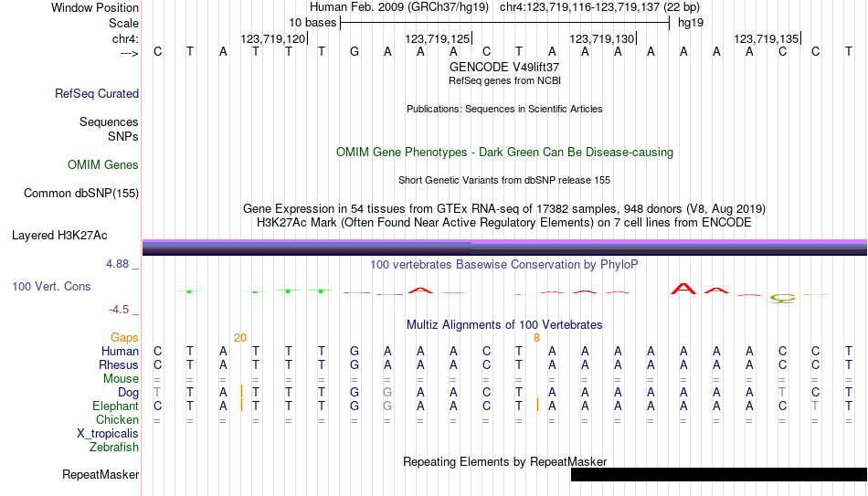868x496 pixels.
Task: Click the Dog species row label
Action: [x=128, y=393]
